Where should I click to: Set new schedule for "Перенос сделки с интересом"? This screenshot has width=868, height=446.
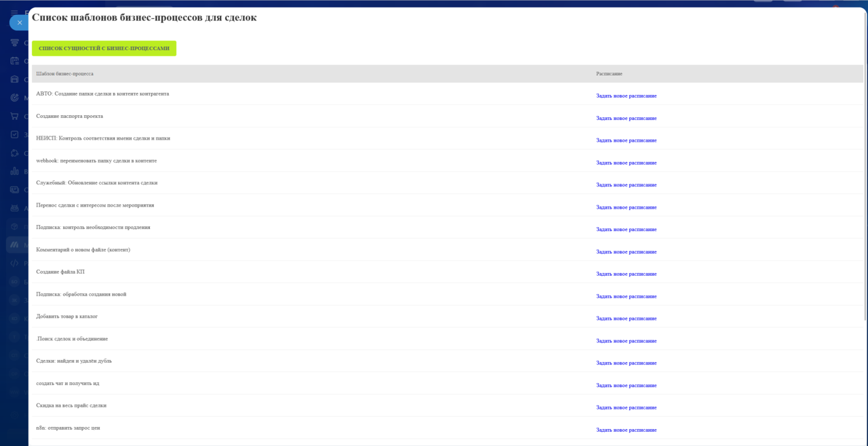tap(626, 207)
